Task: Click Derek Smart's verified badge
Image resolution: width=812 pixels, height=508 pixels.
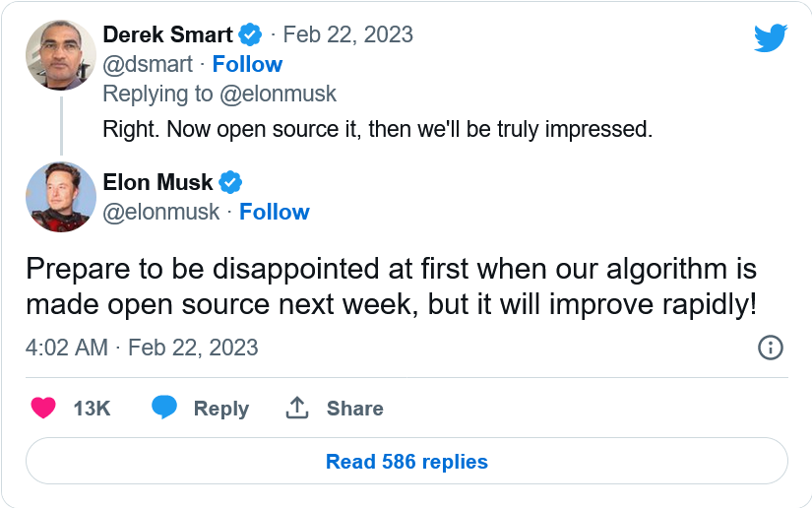Action: tap(251, 35)
